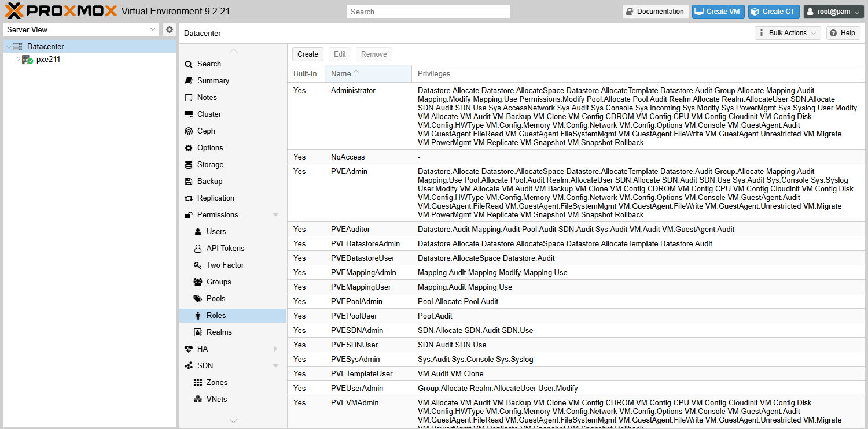Open the Options menu entry
868x429 pixels.
tap(233, 147)
